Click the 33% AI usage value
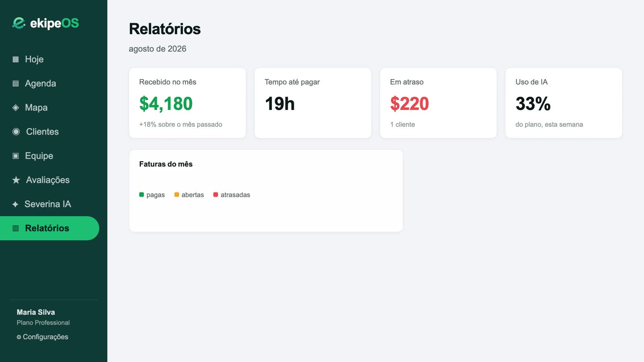The height and width of the screenshot is (362, 644). pyautogui.click(x=533, y=104)
